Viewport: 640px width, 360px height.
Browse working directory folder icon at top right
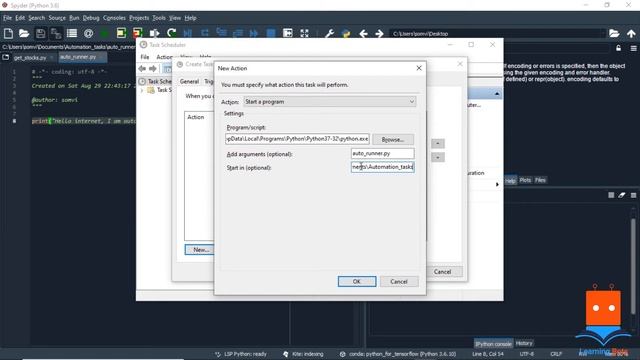coord(614,33)
